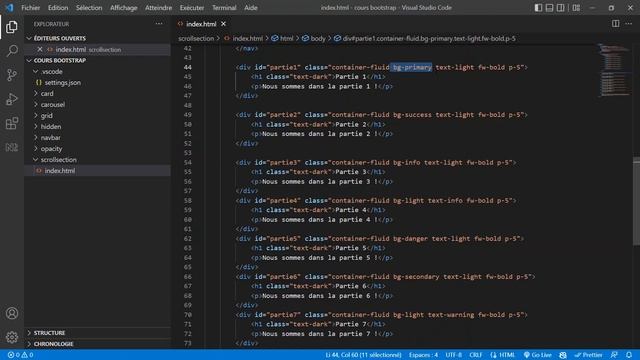Click the line and column position indicator

tap(363, 355)
